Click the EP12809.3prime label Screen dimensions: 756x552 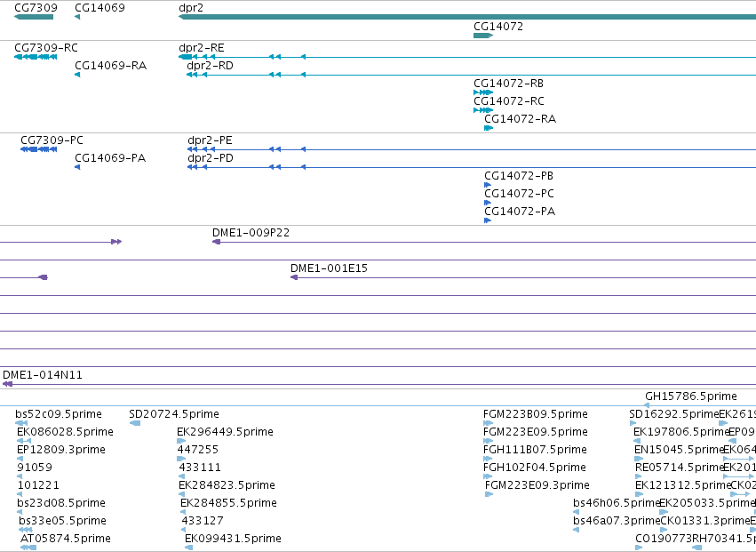[61, 450]
